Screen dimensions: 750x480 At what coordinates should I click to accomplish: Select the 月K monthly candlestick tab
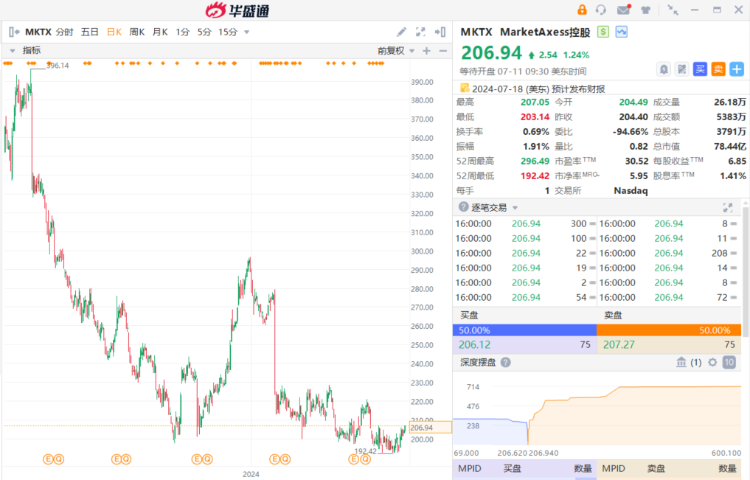[x=160, y=32]
